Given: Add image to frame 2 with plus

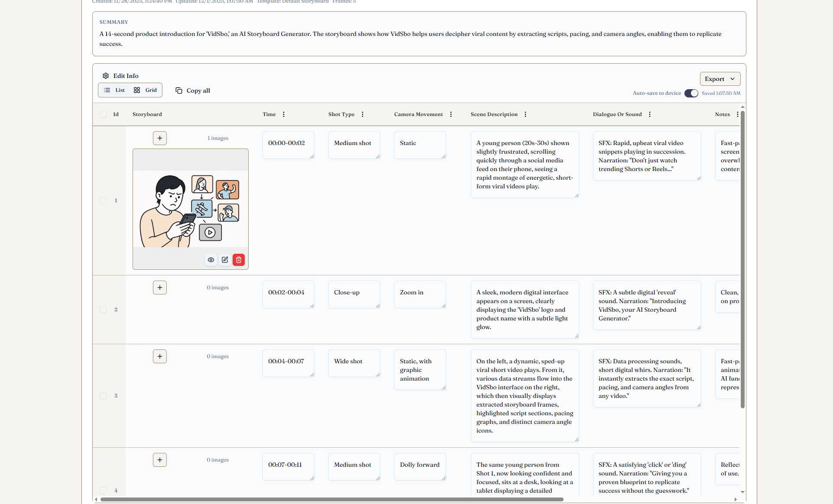Looking at the screenshot, I should point(160,288).
